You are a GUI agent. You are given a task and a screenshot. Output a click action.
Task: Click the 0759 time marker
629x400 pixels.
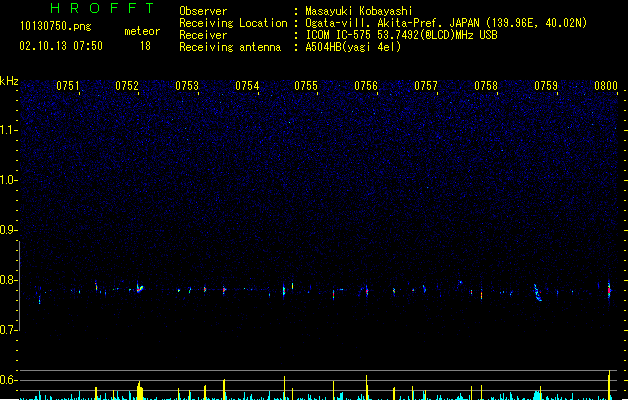tap(546, 86)
